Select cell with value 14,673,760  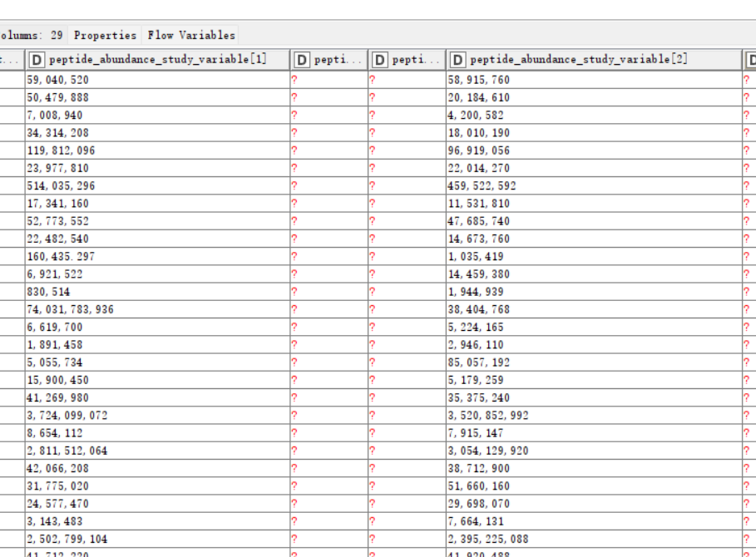point(594,239)
